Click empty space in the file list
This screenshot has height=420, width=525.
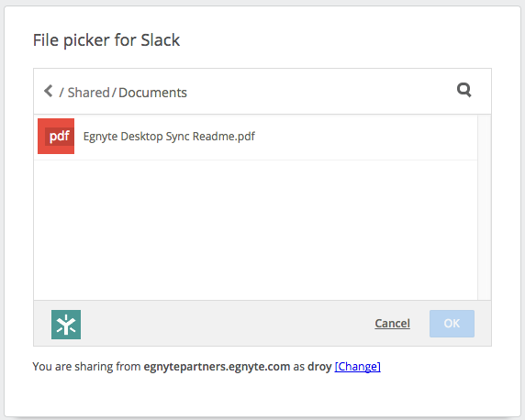256,230
